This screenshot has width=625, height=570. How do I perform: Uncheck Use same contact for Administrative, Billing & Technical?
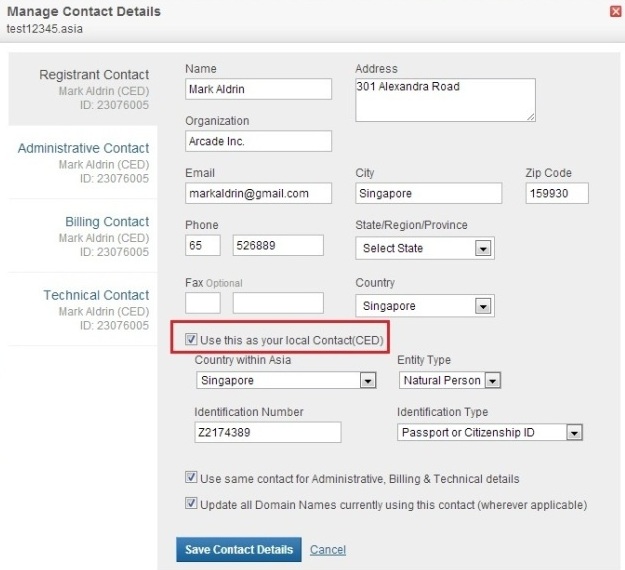click(191, 478)
